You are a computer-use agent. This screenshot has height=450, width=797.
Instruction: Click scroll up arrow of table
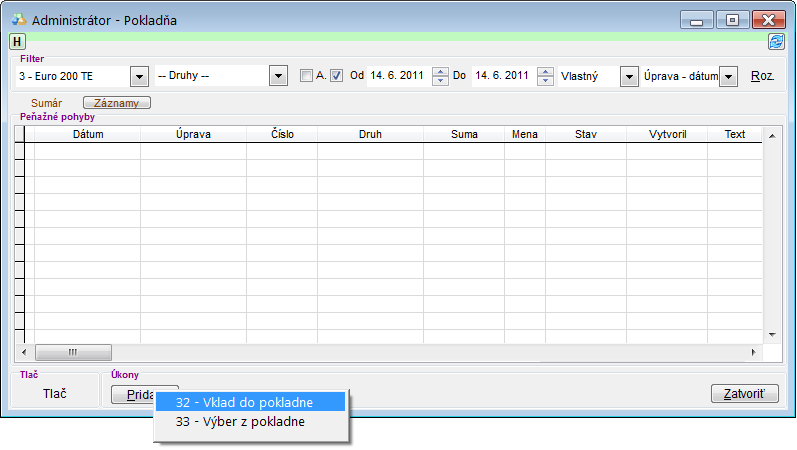(x=771, y=134)
